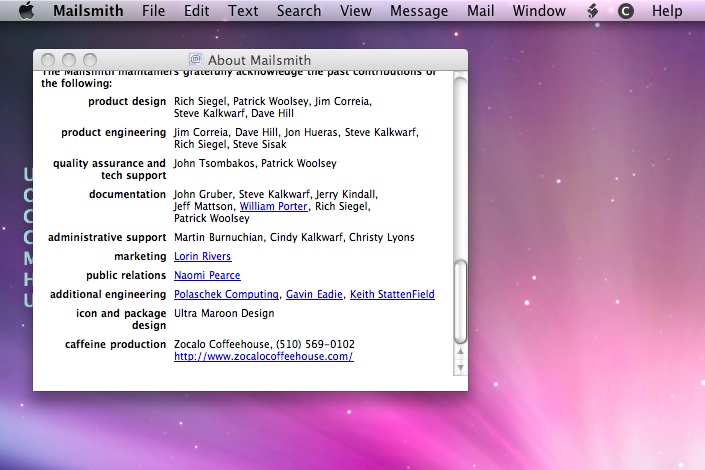Image resolution: width=705 pixels, height=470 pixels.
Task: Open the Window menu
Action: tap(539, 11)
